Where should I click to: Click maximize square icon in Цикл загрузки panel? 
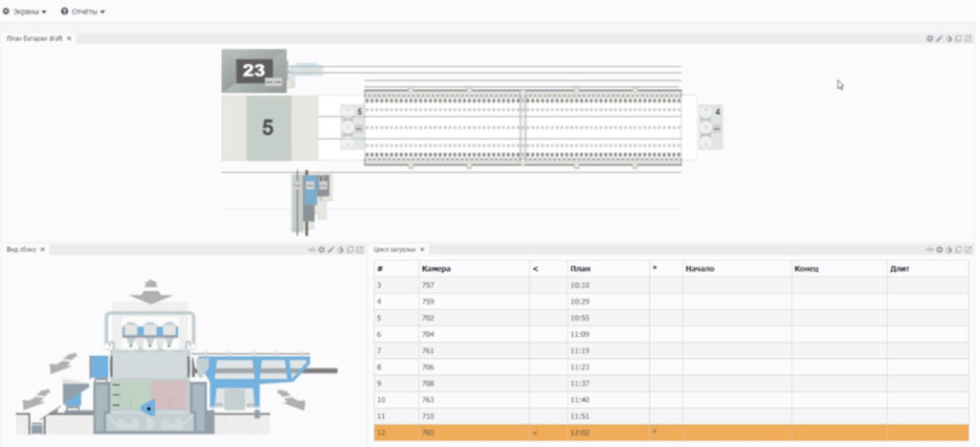coord(958,250)
